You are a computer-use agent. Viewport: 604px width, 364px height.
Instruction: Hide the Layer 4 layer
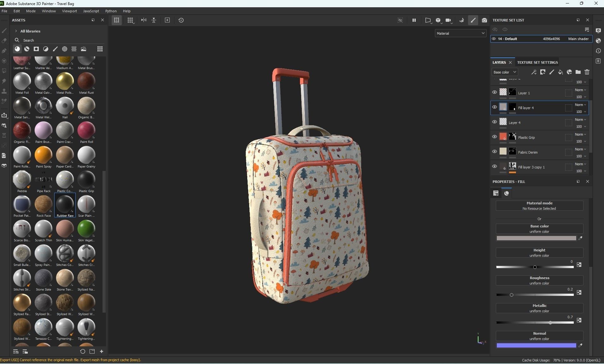[x=495, y=122]
